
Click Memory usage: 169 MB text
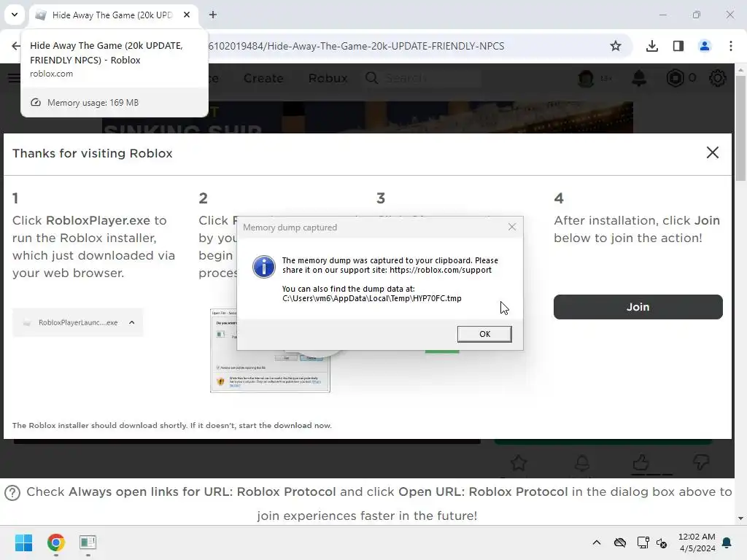tap(93, 102)
